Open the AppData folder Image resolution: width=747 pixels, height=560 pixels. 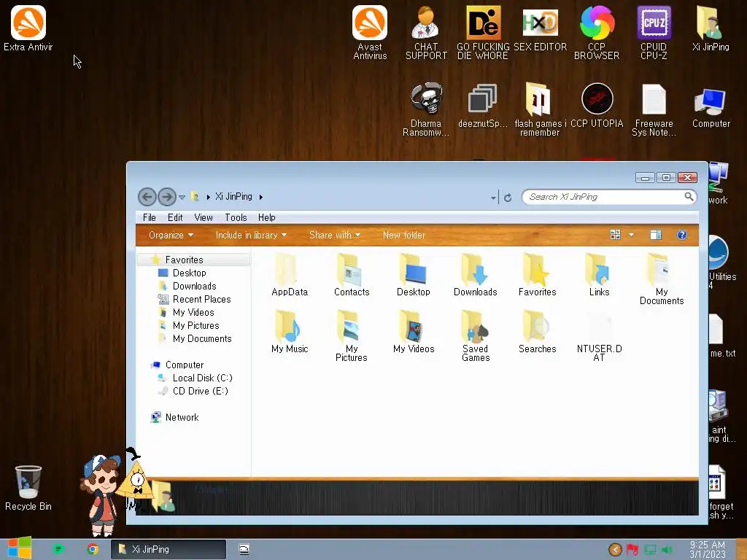pos(289,276)
